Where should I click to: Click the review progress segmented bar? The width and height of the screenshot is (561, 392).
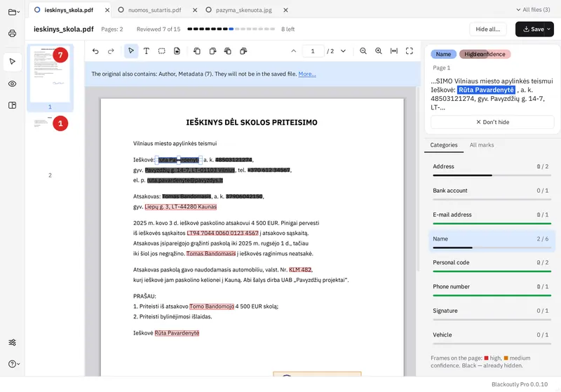(231, 29)
